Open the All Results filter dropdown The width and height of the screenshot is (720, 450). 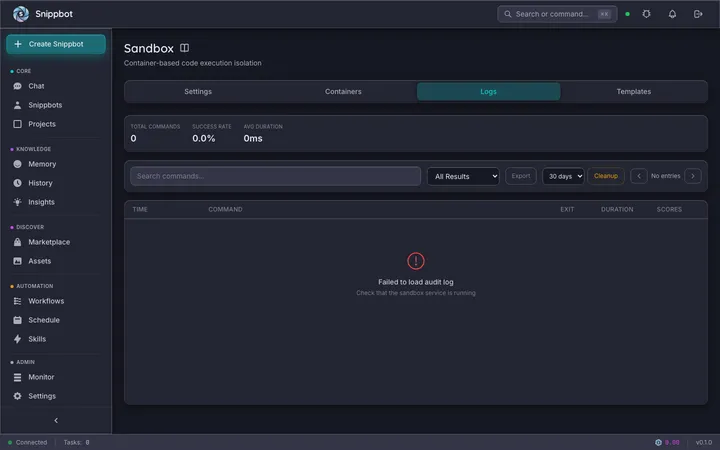pos(463,176)
